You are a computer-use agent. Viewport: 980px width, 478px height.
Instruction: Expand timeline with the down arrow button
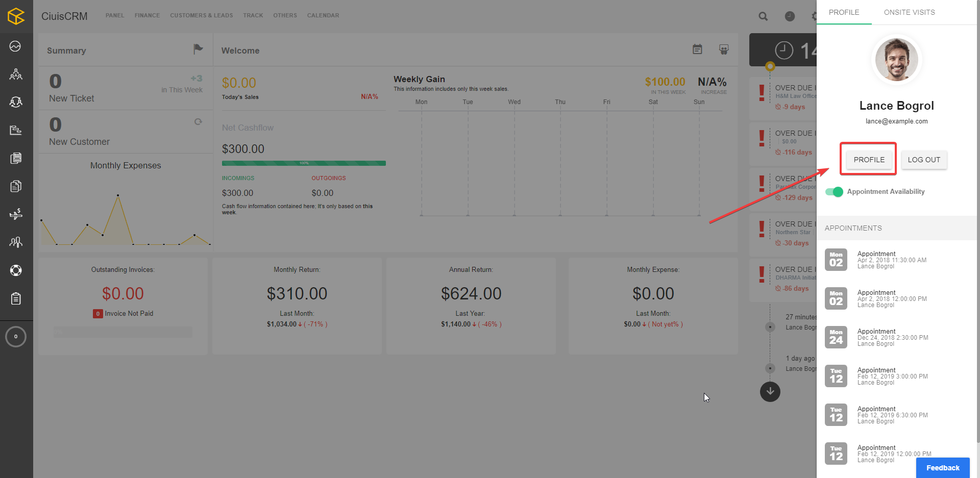pyautogui.click(x=770, y=392)
